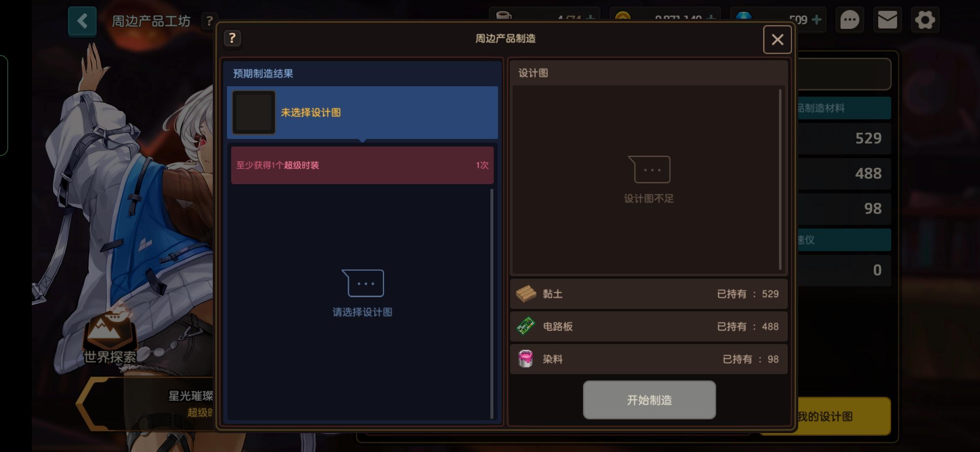Image resolution: width=980 pixels, height=452 pixels.
Task: Click the back arrow button
Action: pos(82,21)
